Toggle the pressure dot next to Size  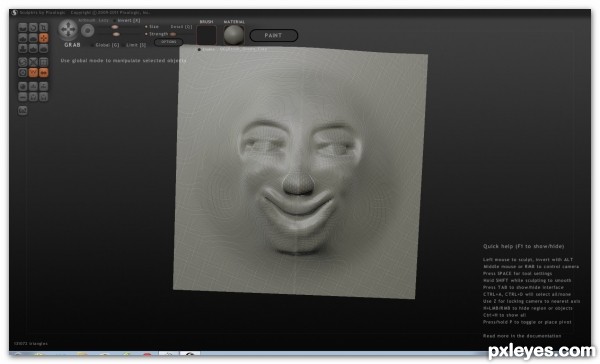tap(146, 27)
